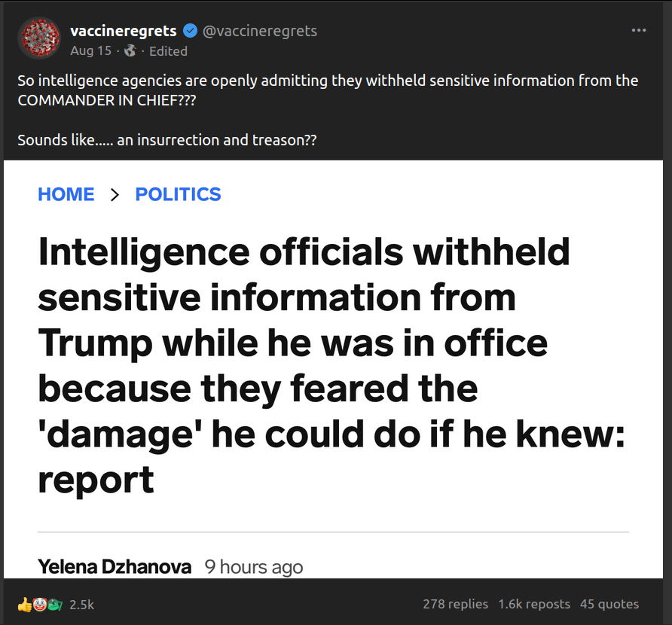Open the post's three-dot options menu
672x625 pixels.
point(638,31)
